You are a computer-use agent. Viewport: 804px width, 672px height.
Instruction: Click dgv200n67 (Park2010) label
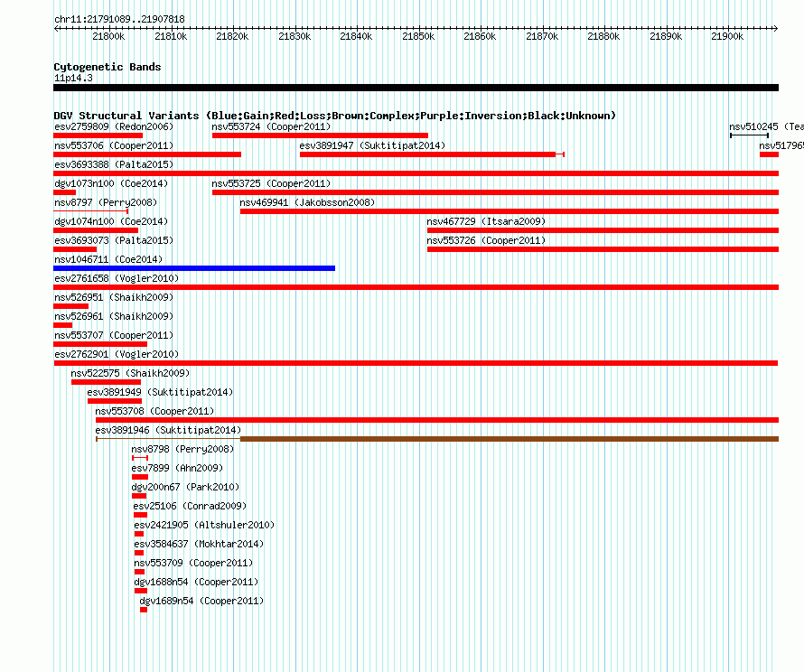click(185, 487)
